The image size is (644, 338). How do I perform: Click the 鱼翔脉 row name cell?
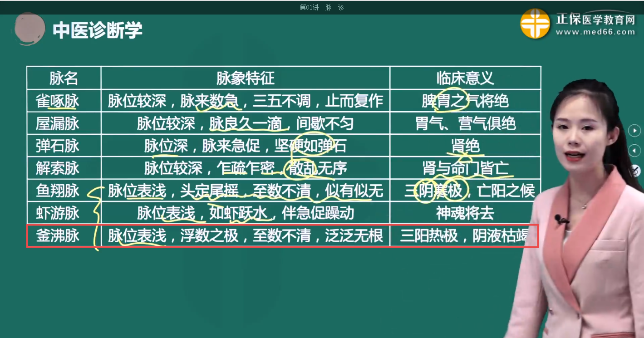pos(58,191)
